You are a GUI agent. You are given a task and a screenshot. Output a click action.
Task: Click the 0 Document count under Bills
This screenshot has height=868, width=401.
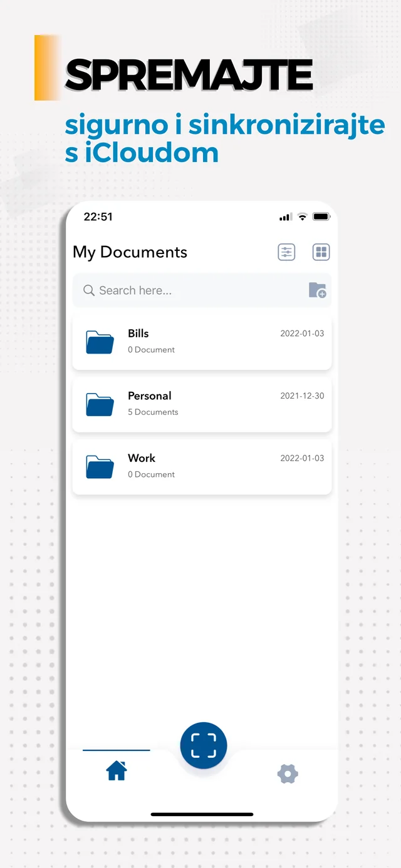(x=151, y=350)
